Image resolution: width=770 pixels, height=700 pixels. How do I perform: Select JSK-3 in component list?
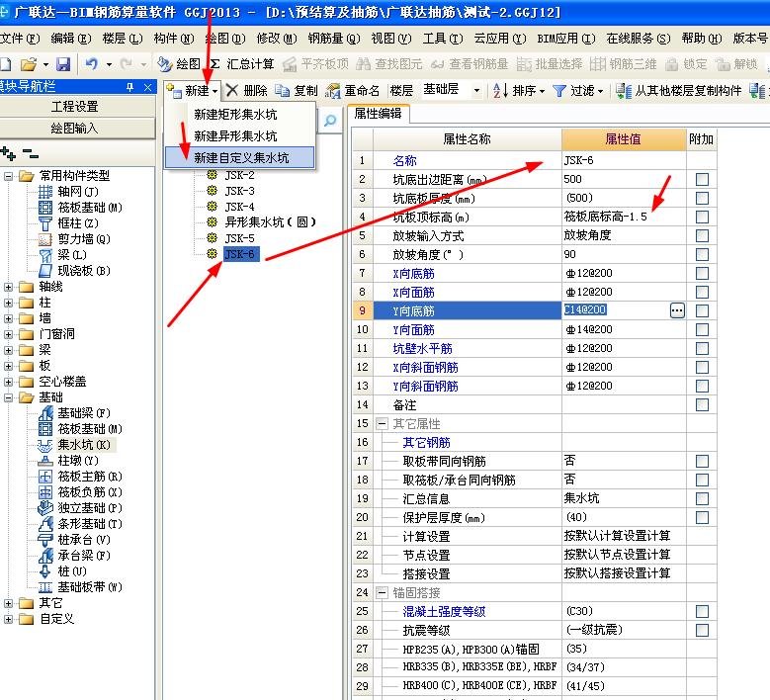(x=239, y=191)
